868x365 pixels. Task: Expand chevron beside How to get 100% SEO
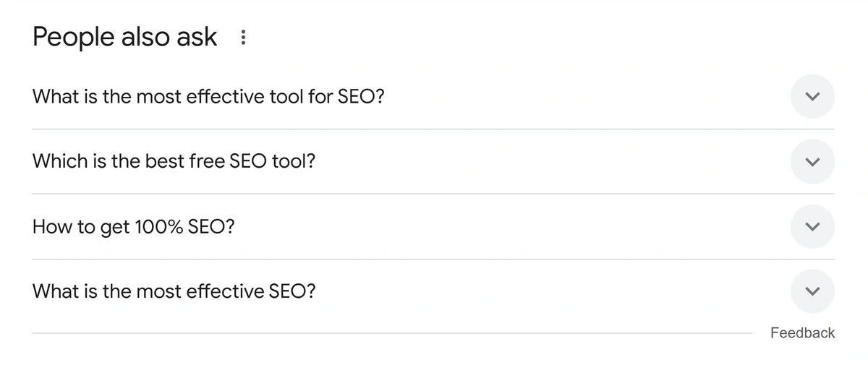pos(812,227)
